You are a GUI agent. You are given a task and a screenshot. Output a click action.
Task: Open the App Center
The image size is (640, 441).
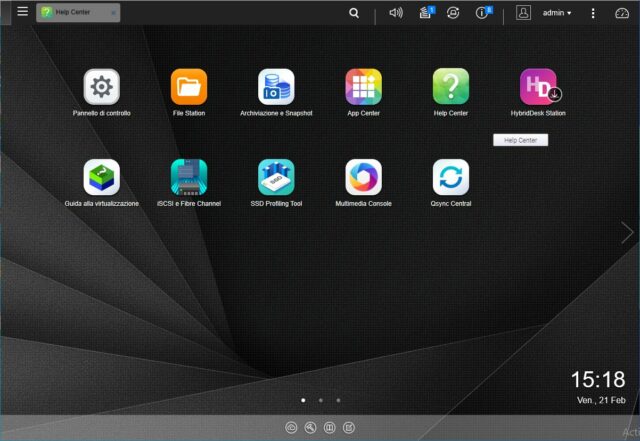tap(363, 87)
